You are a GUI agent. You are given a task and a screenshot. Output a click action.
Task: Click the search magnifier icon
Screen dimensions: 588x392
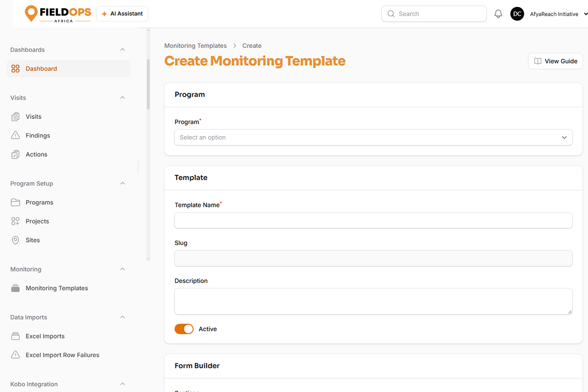(391, 14)
